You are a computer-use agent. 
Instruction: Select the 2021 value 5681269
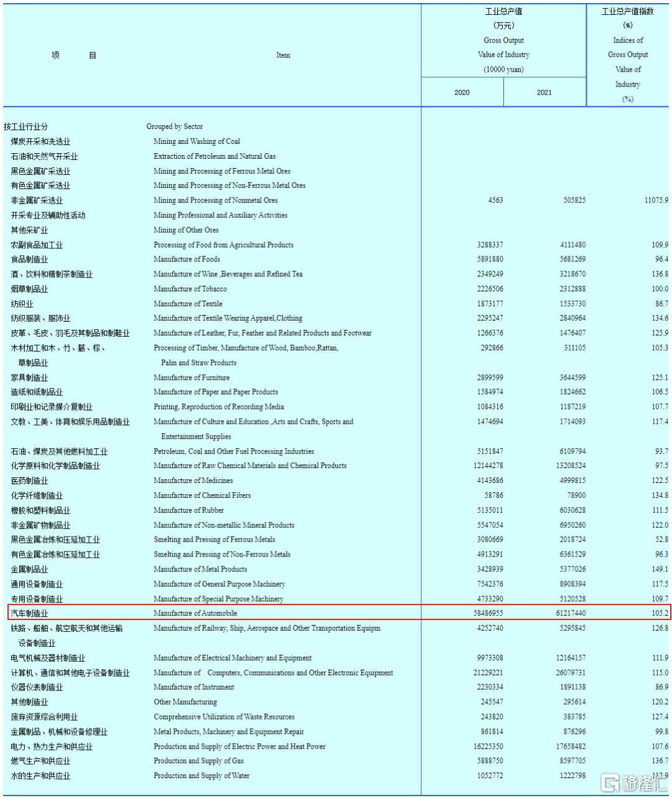point(572,260)
